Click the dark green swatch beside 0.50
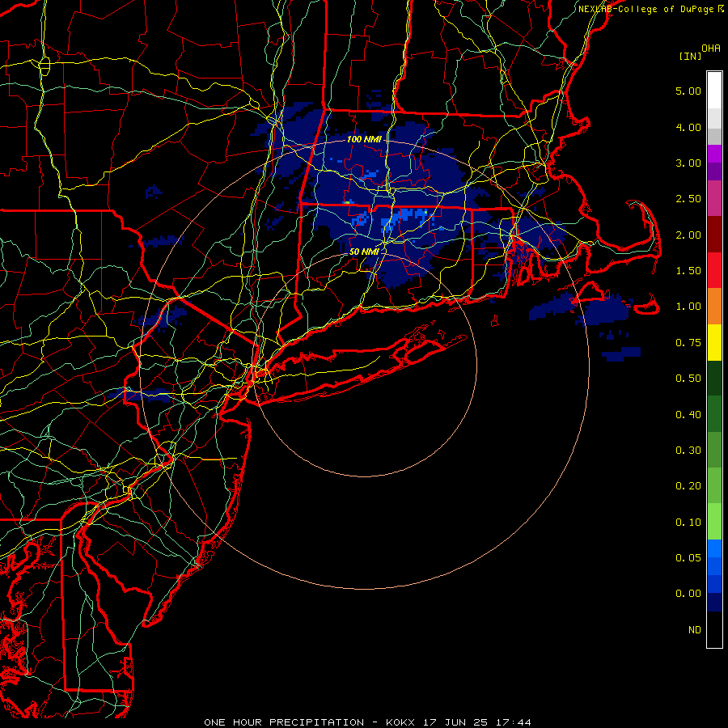This screenshot has height=728, width=728. 714,378
